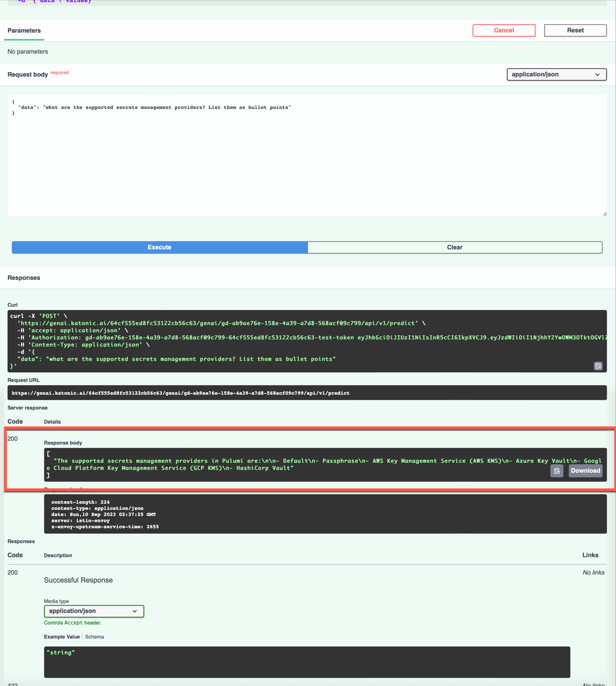The width and height of the screenshot is (616, 686).
Task: Execute the API request
Action: 160,247
